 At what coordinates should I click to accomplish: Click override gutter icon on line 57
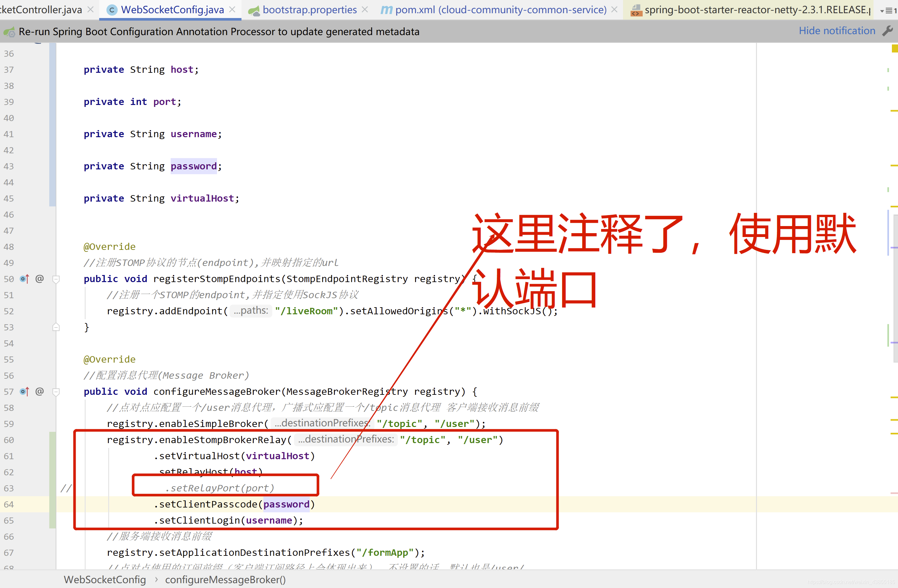point(24,391)
